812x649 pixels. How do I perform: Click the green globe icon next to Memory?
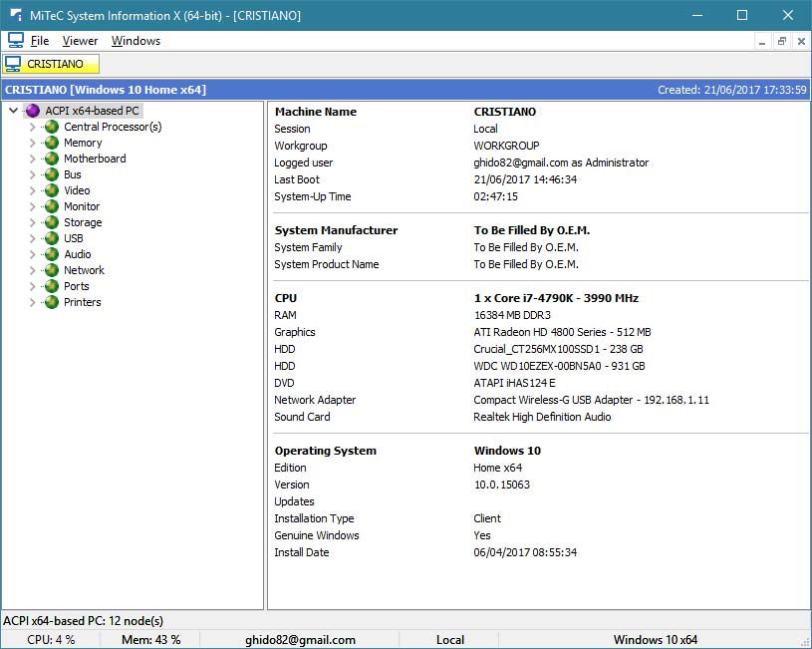click(x=52, y=143)
